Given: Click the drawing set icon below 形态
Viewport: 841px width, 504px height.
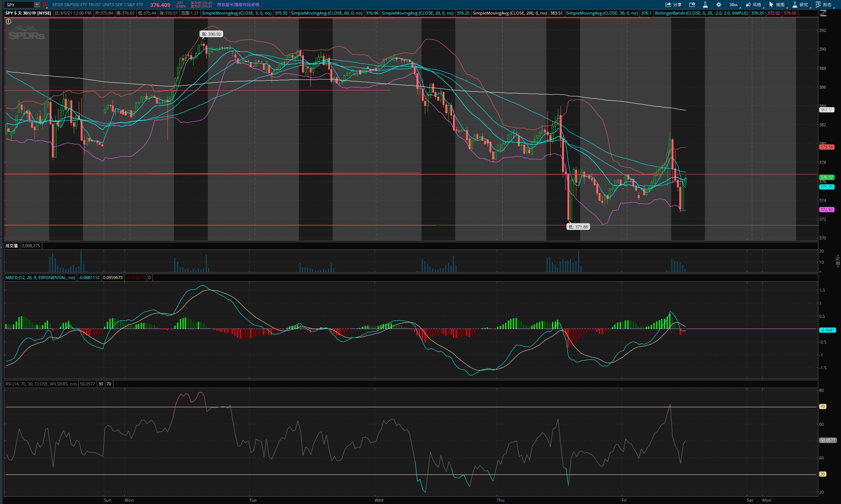Looking at the screenshot, I should click(x=823, y=13).
